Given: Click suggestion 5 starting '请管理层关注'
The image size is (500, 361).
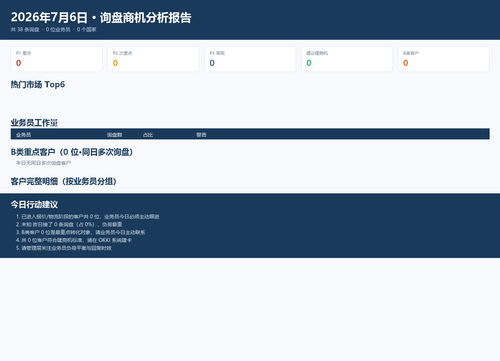Looking at the screenshot, I should click(64, 248).
